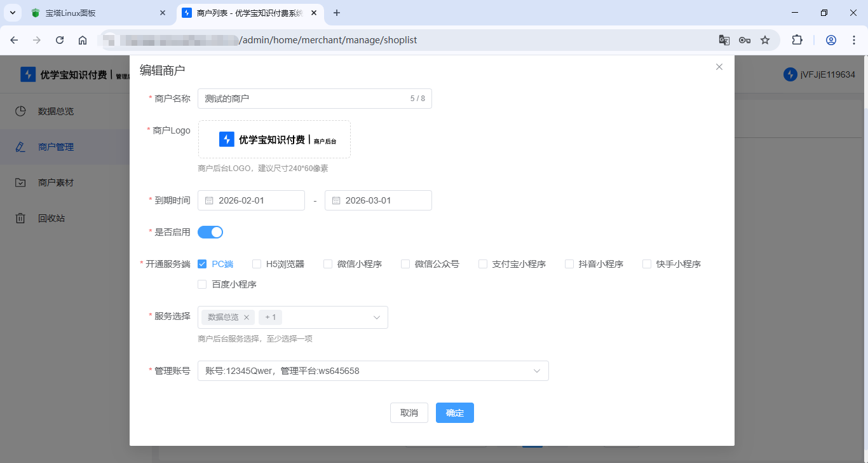Click 取消 to dismiss changes
868x463 pixels.
(x=409, y=412)
